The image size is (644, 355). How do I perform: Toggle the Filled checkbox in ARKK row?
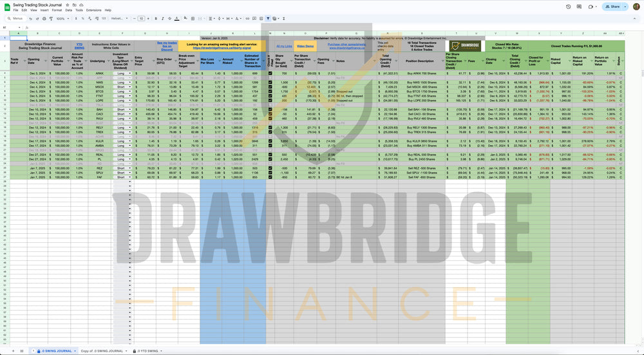click(270, 73)
